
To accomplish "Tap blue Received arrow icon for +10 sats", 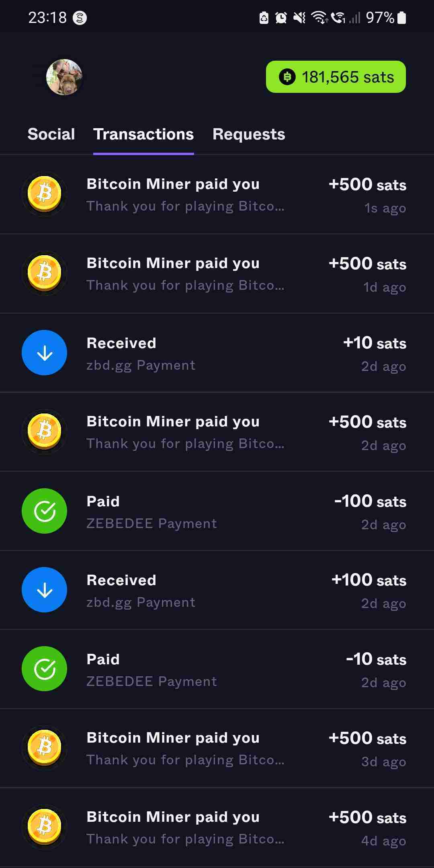I will (x=44, y=352).
